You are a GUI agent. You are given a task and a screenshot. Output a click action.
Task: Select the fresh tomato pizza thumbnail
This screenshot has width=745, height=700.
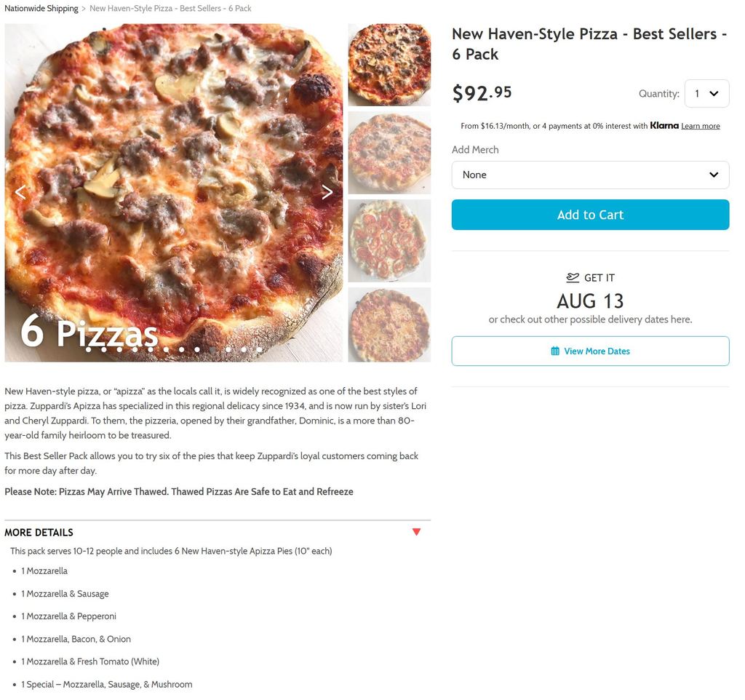[x=389, y=241]
